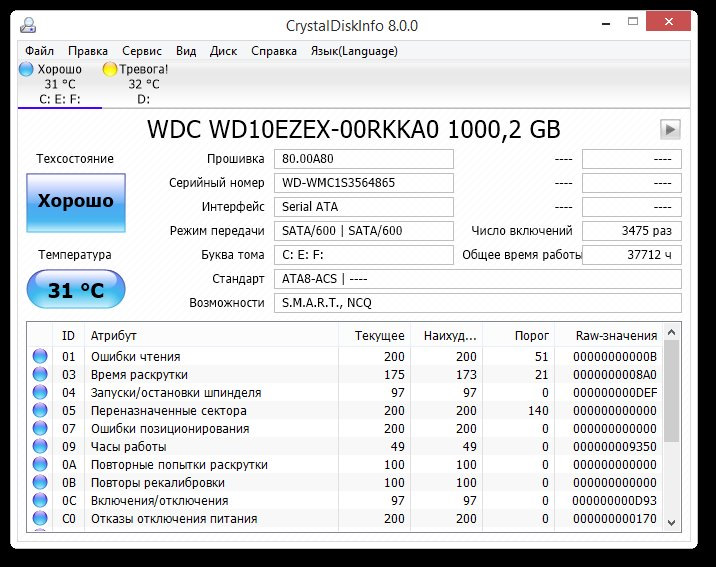Click the Текущее column header

[x=374, y=336]
